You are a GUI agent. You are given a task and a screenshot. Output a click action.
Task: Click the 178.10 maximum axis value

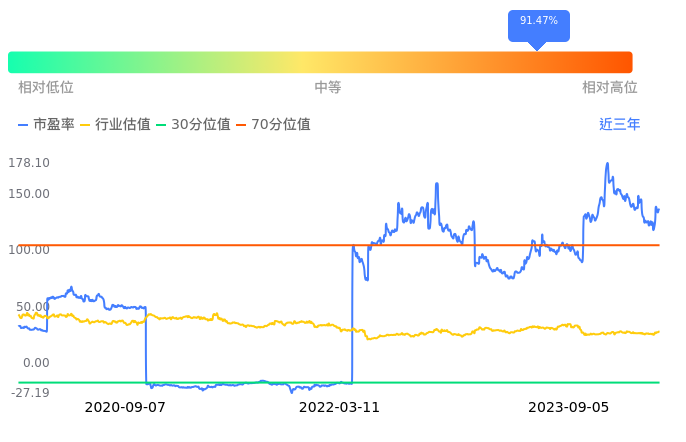click(29, 163)
